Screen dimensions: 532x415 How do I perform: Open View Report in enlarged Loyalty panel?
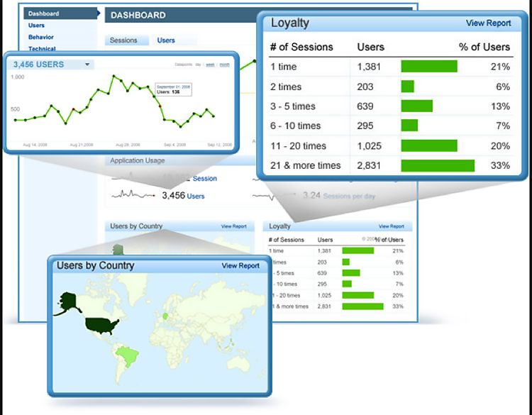point(488,23)
